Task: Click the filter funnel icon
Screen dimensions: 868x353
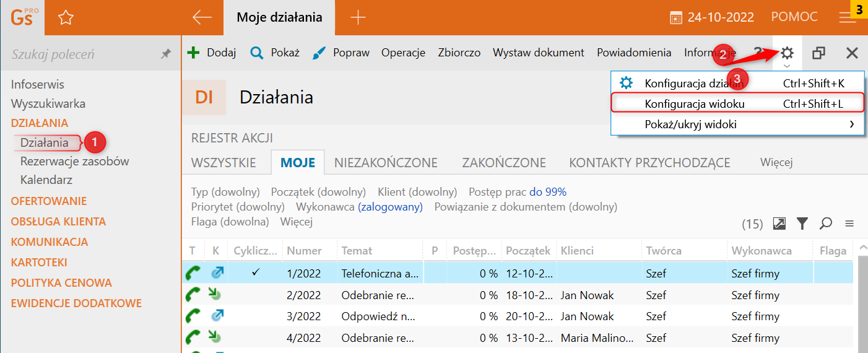Action: tap(802, 224)
